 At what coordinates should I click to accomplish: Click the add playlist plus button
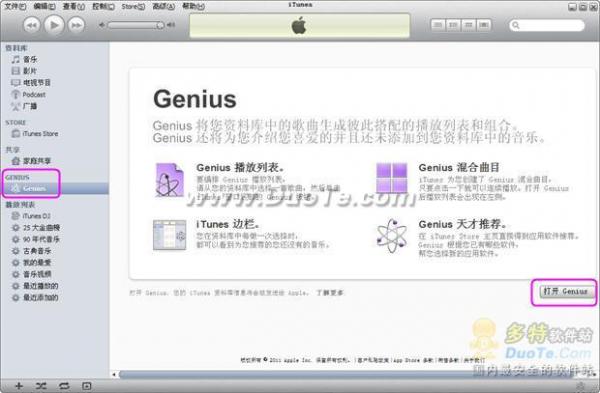tap(18, 386)
